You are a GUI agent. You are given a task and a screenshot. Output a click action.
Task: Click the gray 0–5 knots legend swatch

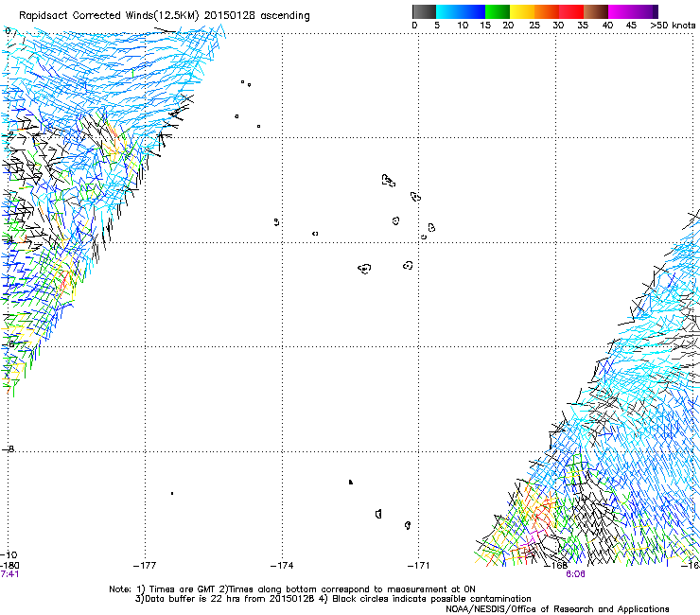424,11
